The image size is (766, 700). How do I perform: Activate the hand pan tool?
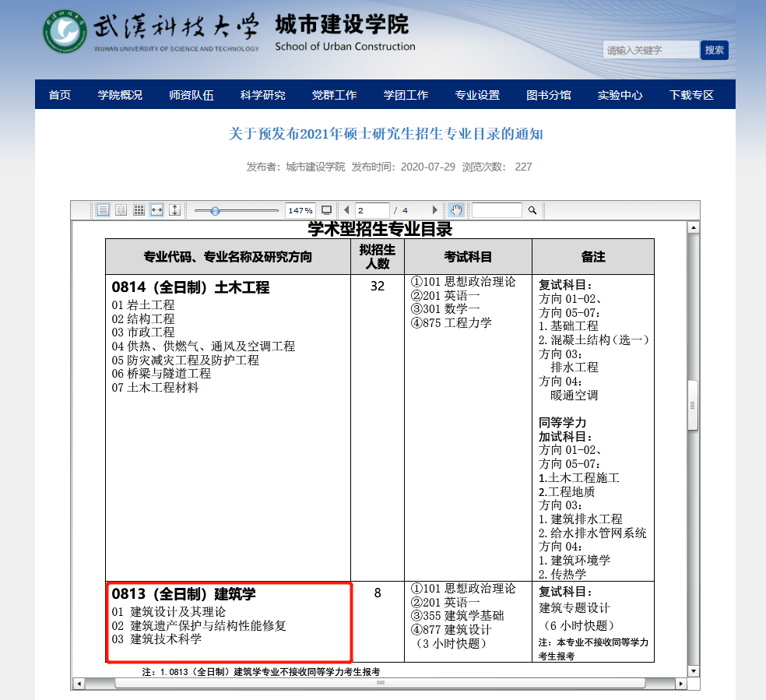[455, 209]
